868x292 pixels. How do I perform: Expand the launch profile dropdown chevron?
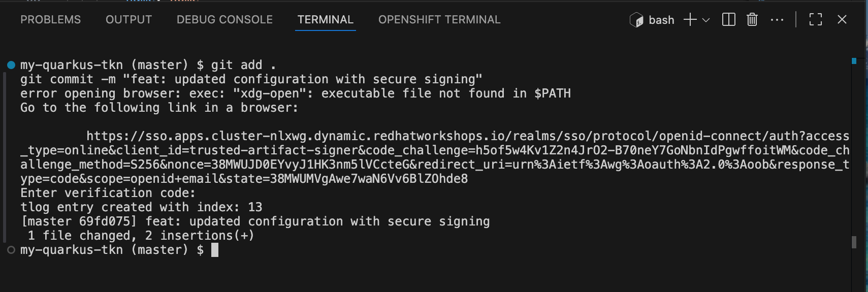point(706,20)
